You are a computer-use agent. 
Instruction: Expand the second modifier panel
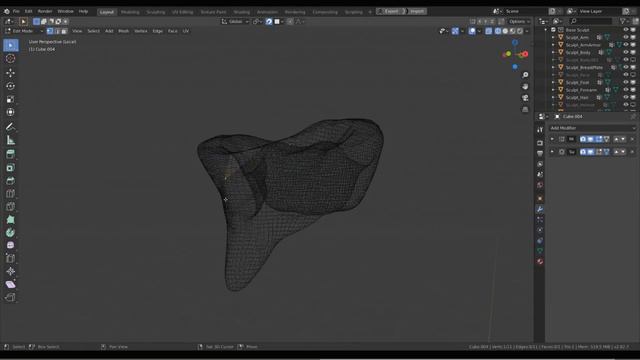pos(552,152)
